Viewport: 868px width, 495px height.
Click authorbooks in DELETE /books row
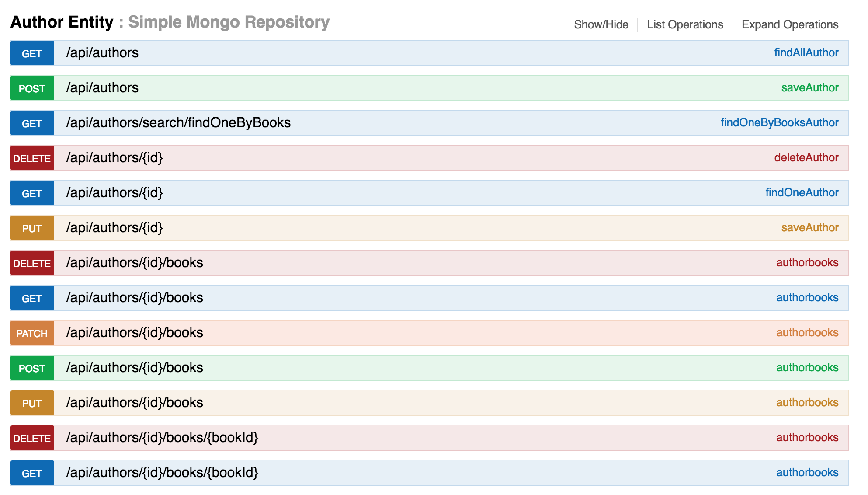tap(807, 263)
